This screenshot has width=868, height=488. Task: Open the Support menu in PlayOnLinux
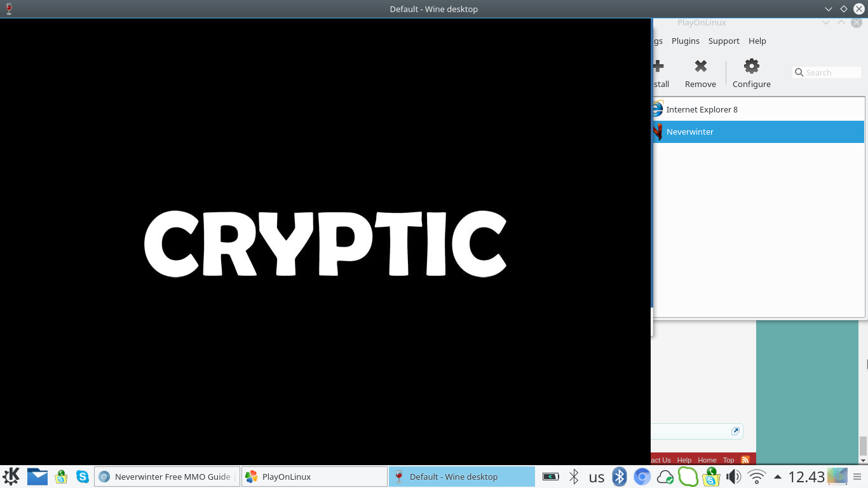click(x=724, y=41)
